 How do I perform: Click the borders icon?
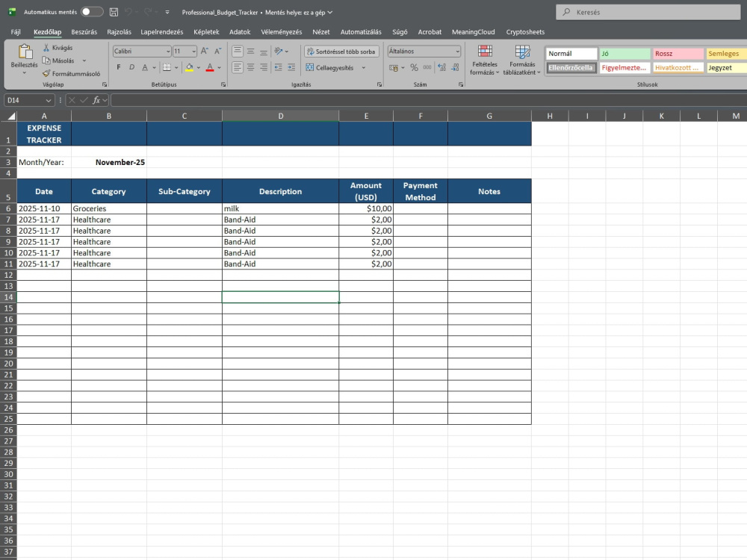[167, 68]
